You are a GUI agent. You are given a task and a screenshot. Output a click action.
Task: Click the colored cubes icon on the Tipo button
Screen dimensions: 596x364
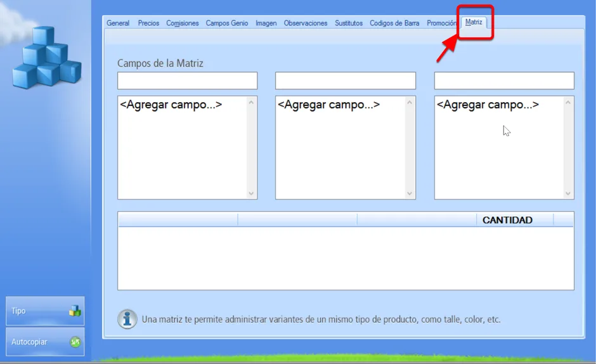[75, 311]
